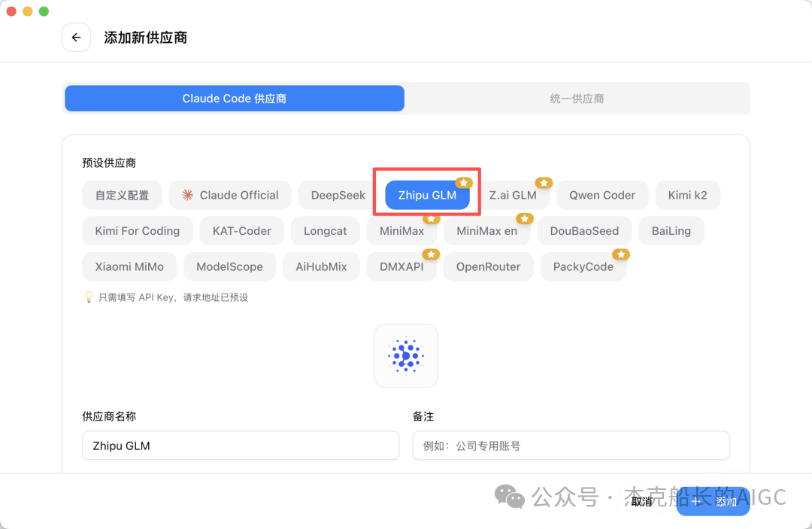812x529 pixels.
Task: Select the ModelScope preset
Action: (229, 267)
